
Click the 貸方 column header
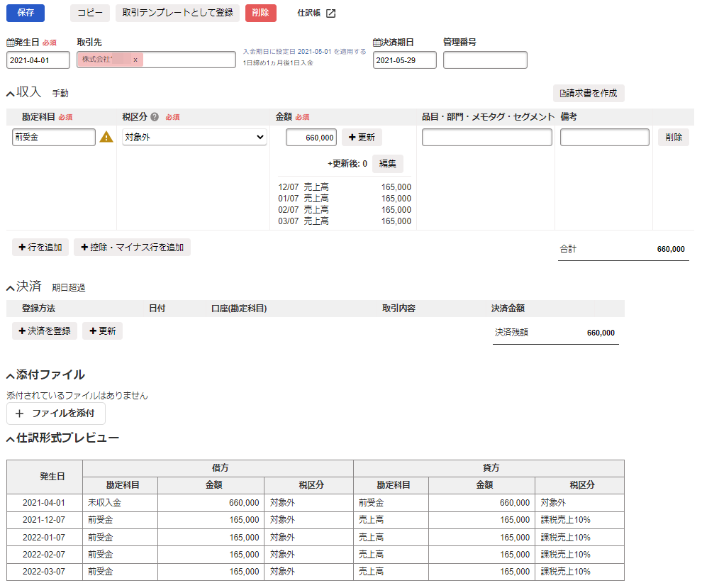[x=489, y=468]
